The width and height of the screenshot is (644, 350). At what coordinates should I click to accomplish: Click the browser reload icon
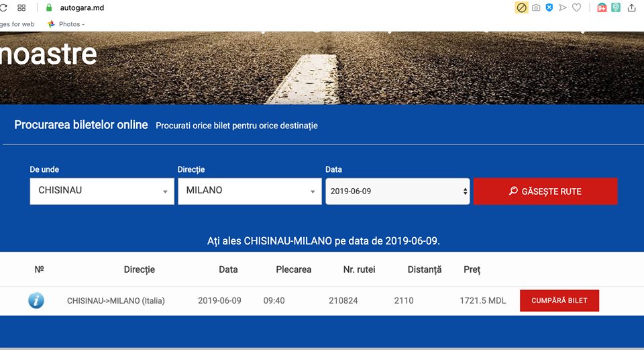[x=3, y=7]
